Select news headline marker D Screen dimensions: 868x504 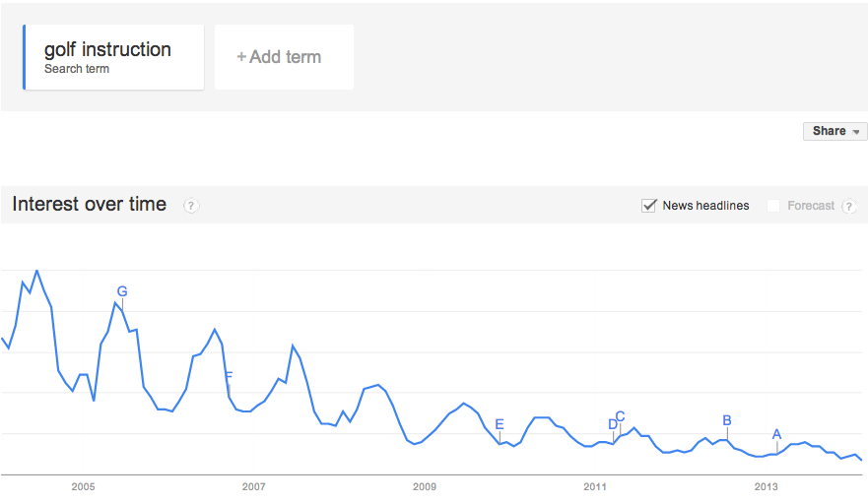pyautogui.click(x=612, y=424)
